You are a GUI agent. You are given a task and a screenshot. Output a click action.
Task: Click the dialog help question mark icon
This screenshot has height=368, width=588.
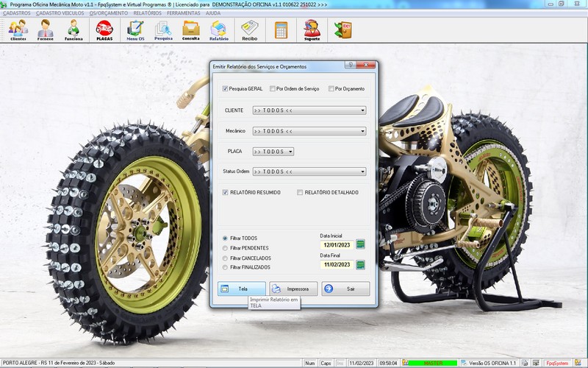[350, 65]
